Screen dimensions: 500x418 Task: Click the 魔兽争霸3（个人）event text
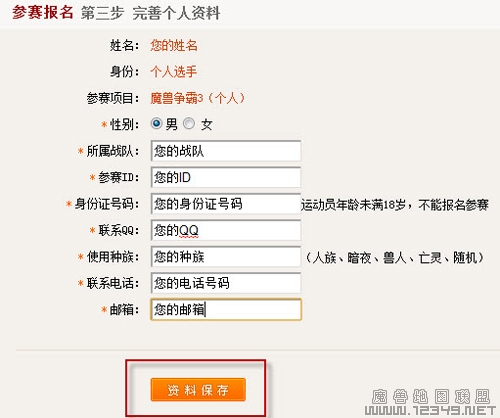click(197, 98)
